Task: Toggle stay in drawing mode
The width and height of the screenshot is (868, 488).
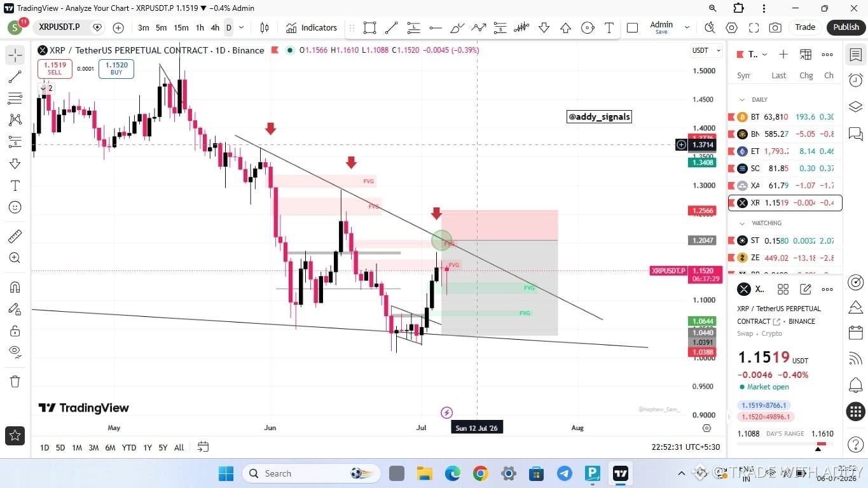Action: tap(15, 309)
